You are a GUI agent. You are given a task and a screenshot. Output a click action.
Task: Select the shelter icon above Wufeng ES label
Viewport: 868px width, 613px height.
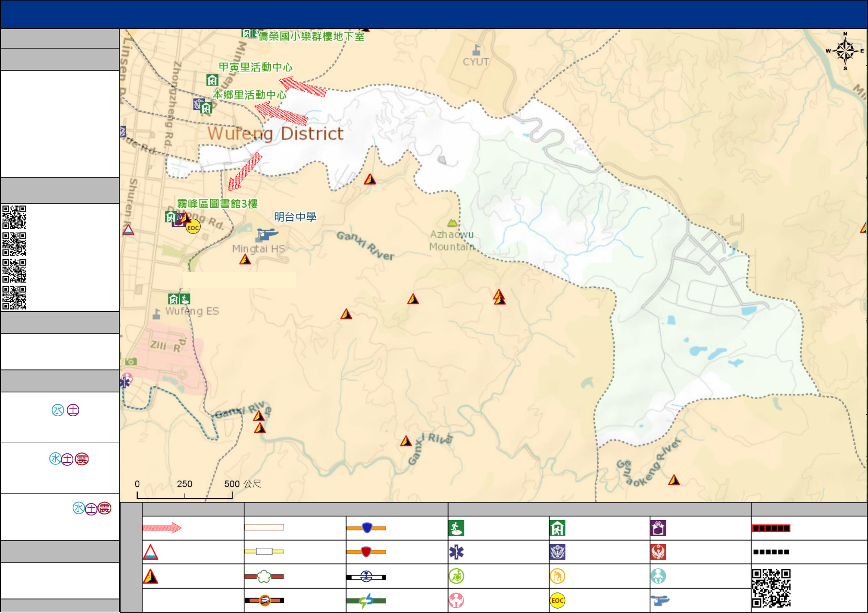174,300
